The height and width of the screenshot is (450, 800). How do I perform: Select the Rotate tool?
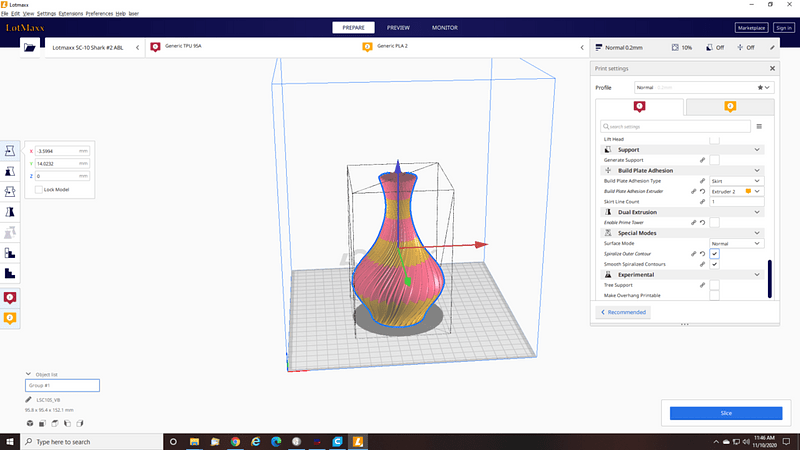(10, 191)
